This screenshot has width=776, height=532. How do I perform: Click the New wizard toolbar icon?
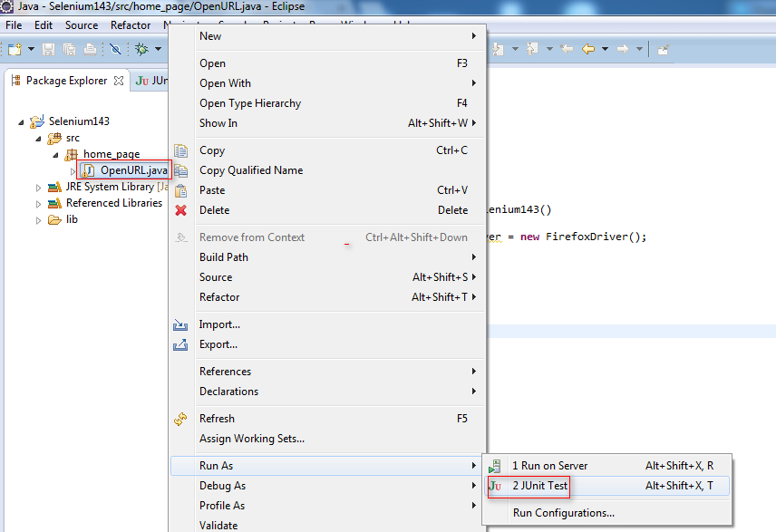(15, 49)
